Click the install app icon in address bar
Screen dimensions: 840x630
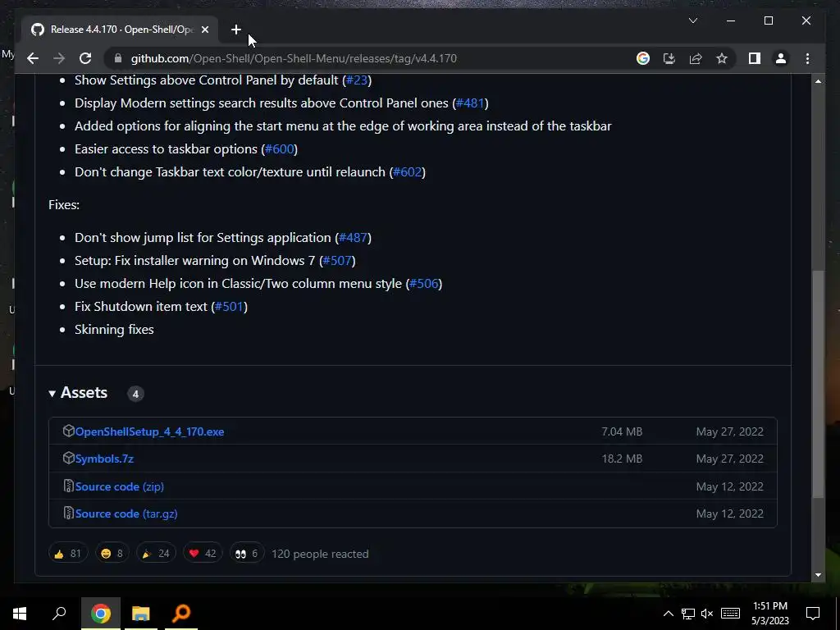tap(669, 58)
